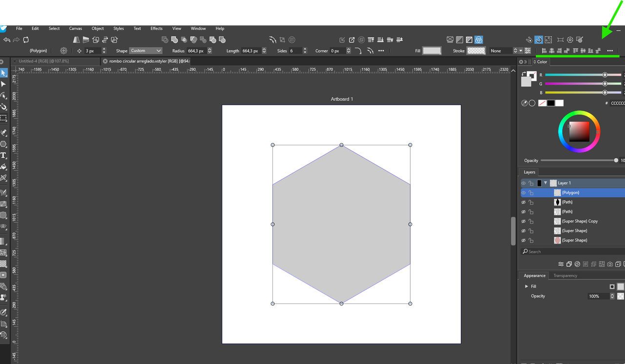This screenshot has width=625, height=364.
Task: Collapse Layer 1 with its triangle
Action: click(x=545, y=183)
